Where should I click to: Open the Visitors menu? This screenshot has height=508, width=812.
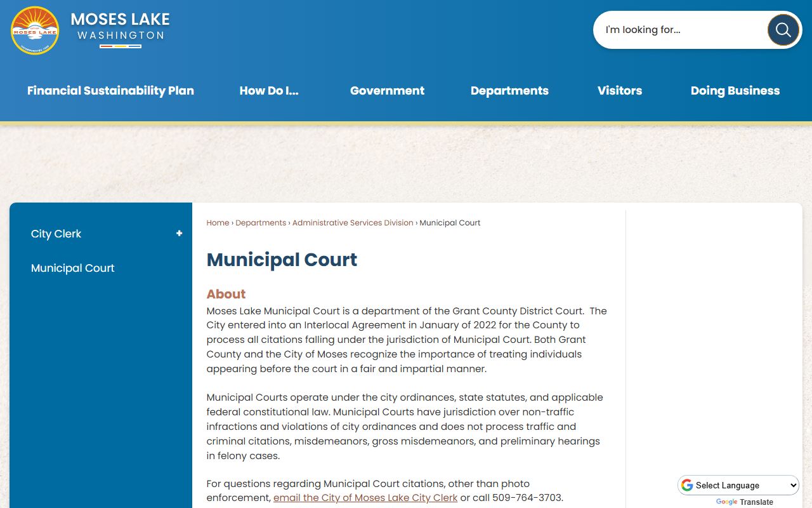pyautogui.click(x=620, y=91)
